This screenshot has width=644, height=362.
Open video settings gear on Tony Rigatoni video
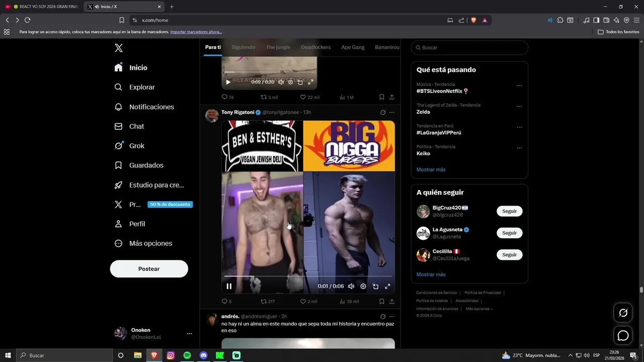363,286
